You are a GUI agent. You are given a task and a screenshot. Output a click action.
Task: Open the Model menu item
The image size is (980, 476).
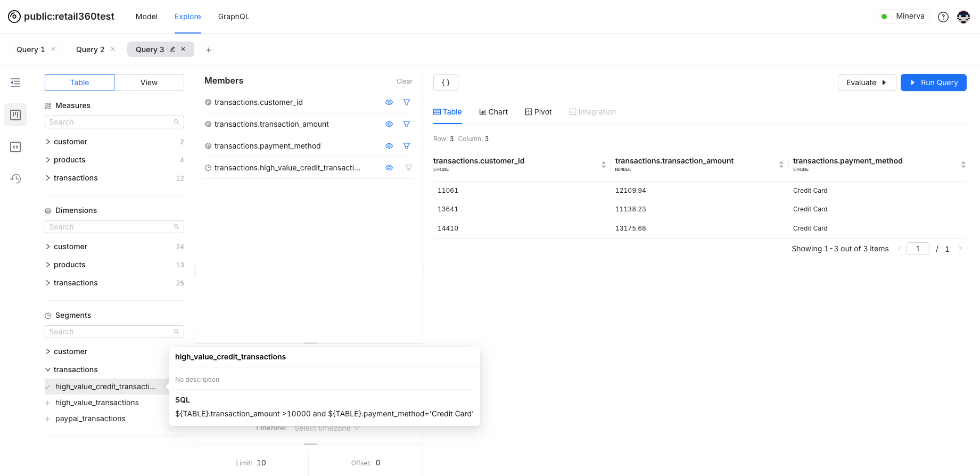[146, 17]
